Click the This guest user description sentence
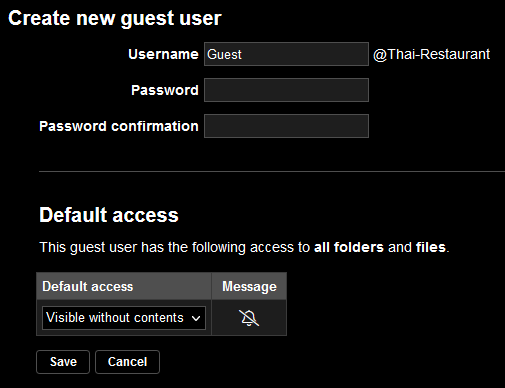505x388 pixels. 244,247
